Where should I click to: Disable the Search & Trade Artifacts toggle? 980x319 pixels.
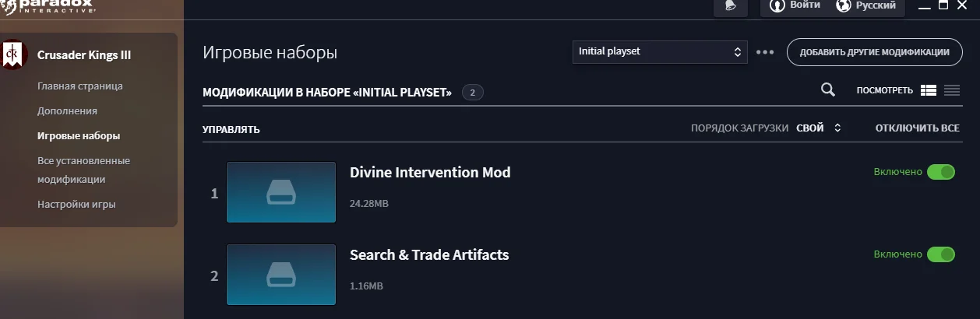click(940, 254)
